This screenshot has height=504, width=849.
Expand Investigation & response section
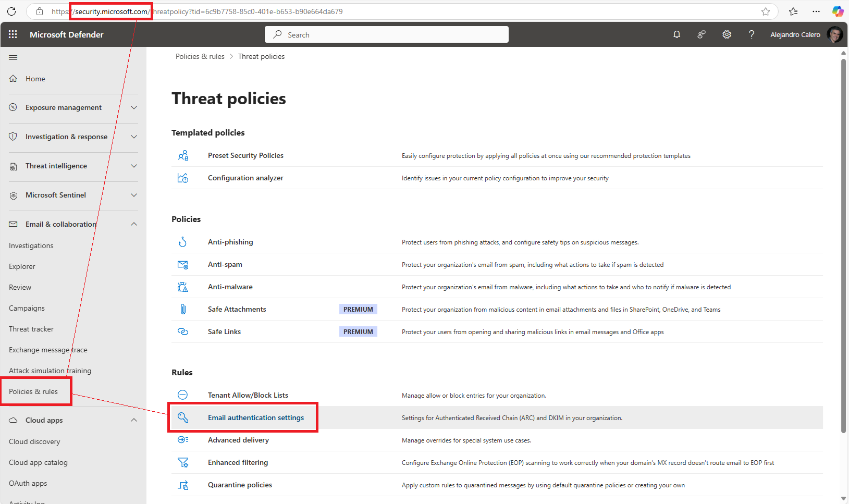pos(134,137)
